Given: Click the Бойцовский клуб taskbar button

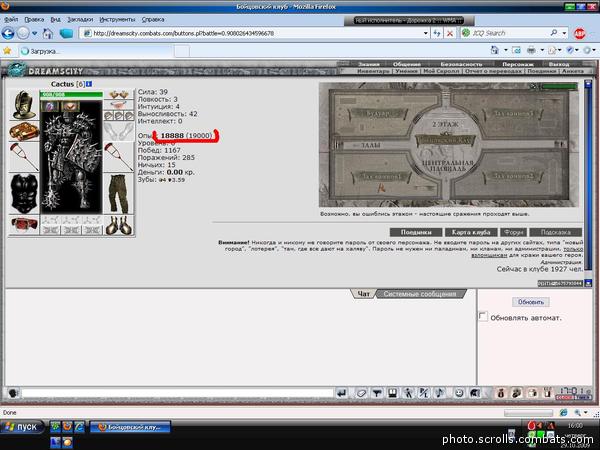Looking at the screenshot, I should click(x=130, y=427).
